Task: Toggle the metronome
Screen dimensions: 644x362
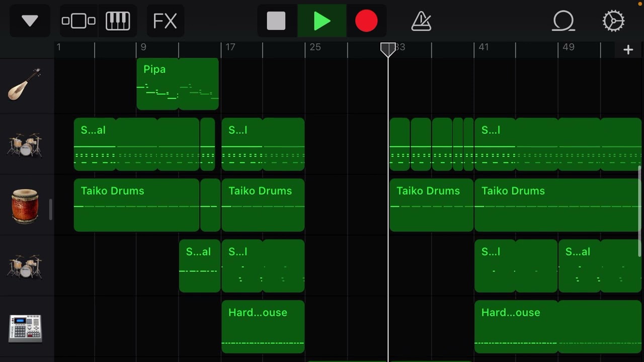Action: click(421, 21)
